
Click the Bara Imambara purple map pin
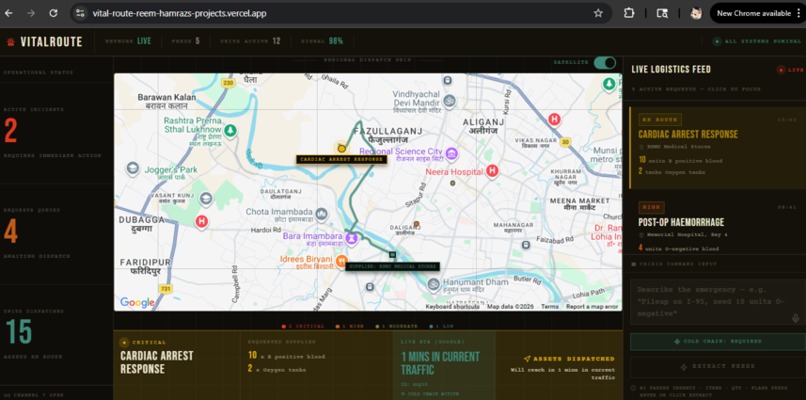tap(351, 238)
